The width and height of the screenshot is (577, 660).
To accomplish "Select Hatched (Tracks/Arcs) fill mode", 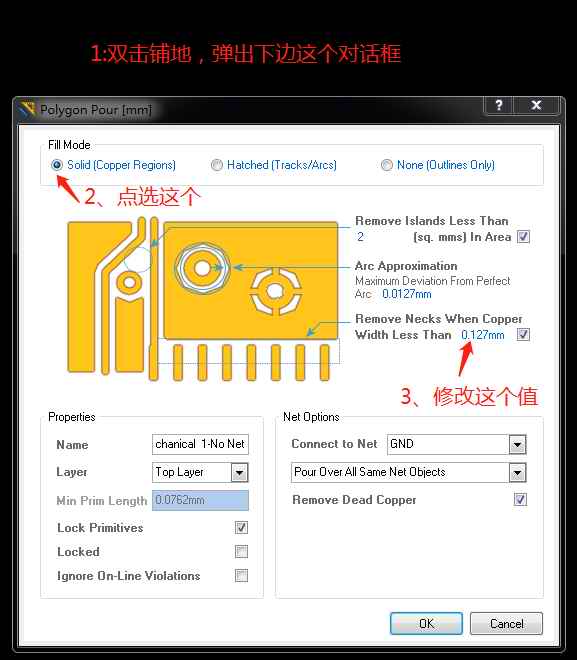I will click(217, 165).
